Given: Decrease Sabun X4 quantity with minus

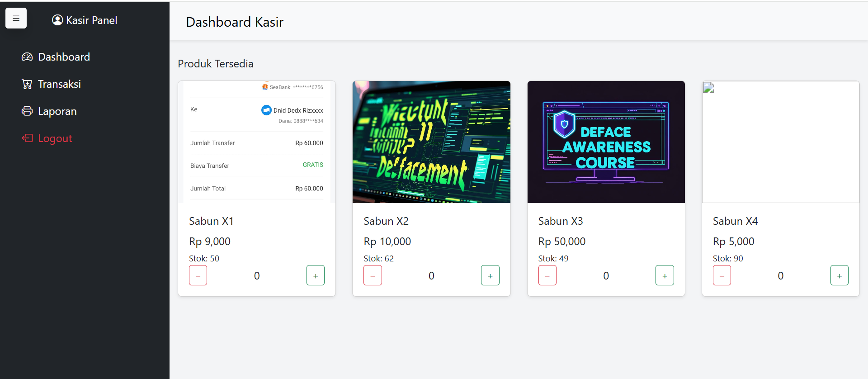Looking at the screenshot, I should point(722,275).
